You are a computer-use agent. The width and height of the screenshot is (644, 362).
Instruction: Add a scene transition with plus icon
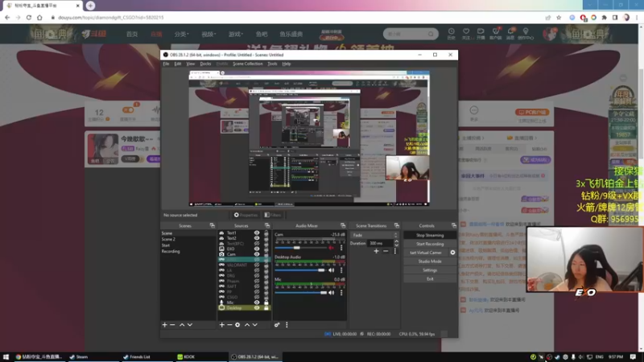coord(376,251)
